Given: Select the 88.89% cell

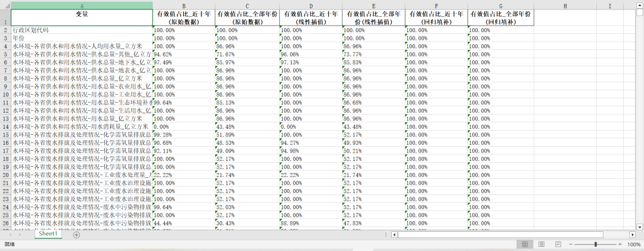Looking at the screenshot, I should [x=311, y=223].
